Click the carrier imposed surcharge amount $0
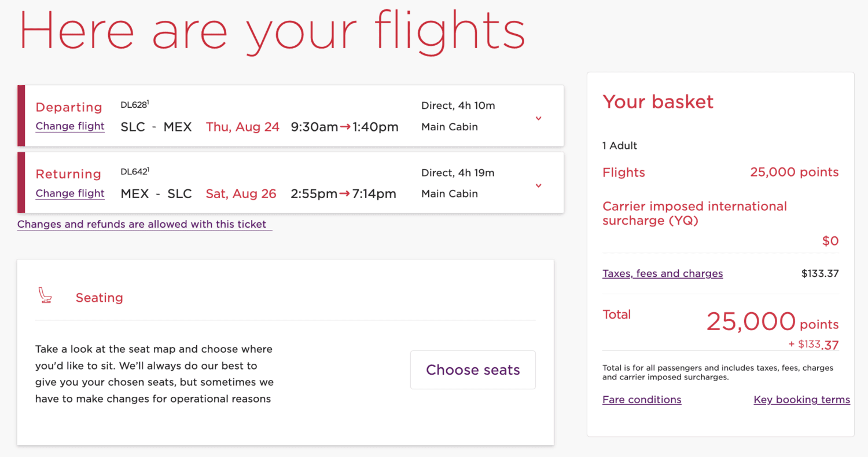 click(x=830, y=240)
